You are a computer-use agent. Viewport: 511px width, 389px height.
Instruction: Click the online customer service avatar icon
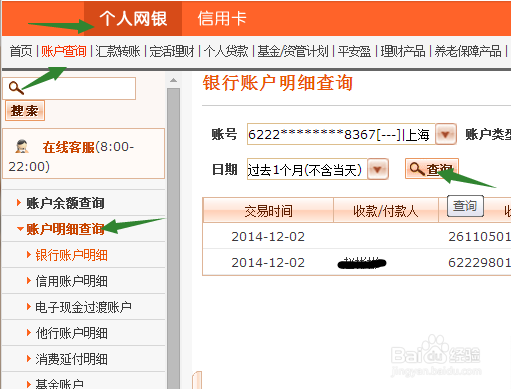(x=22, y=146)
